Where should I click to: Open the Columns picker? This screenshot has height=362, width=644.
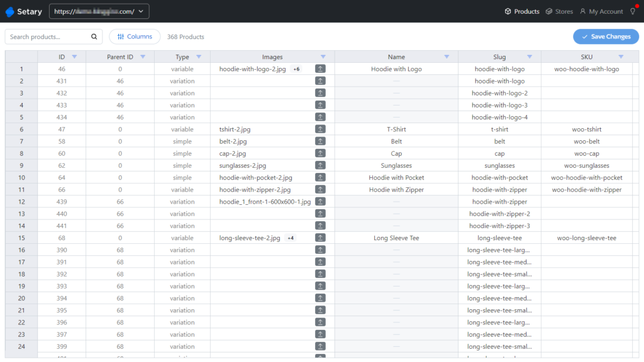[x=135, y=36]
